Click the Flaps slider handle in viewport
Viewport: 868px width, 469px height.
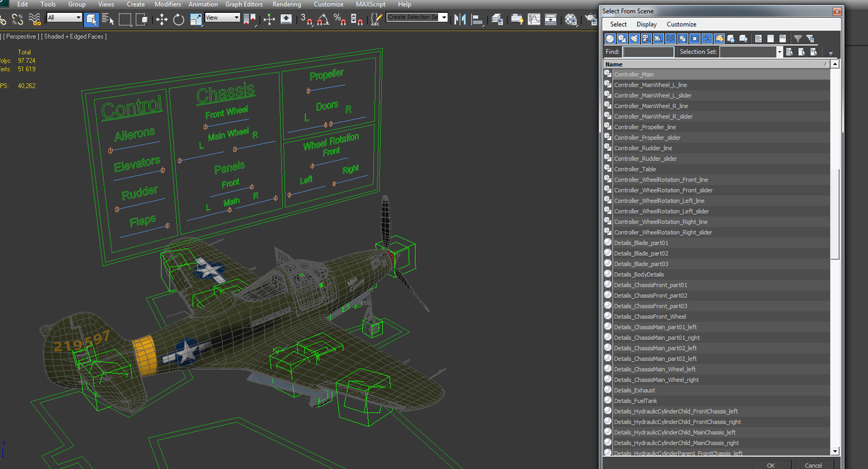pos(168,225)
